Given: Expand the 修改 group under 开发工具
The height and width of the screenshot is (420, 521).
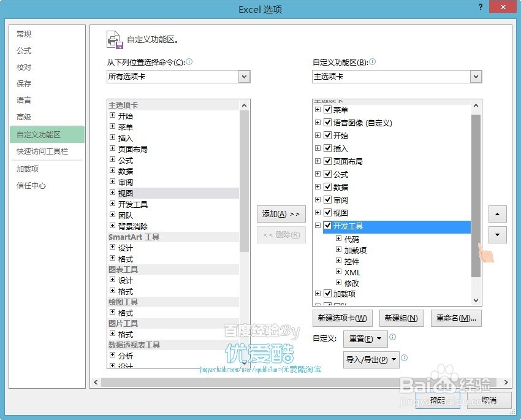Looking at the screenshot, I should 338,283.
